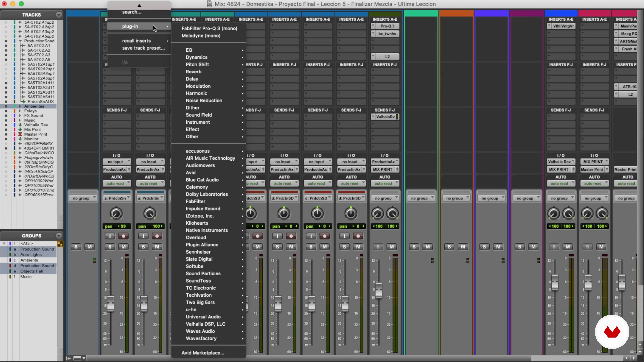Mute the Valhalla Rev channel
This screenshot has width=644, height=362.
pyautogui.click(x=568, y=247)
